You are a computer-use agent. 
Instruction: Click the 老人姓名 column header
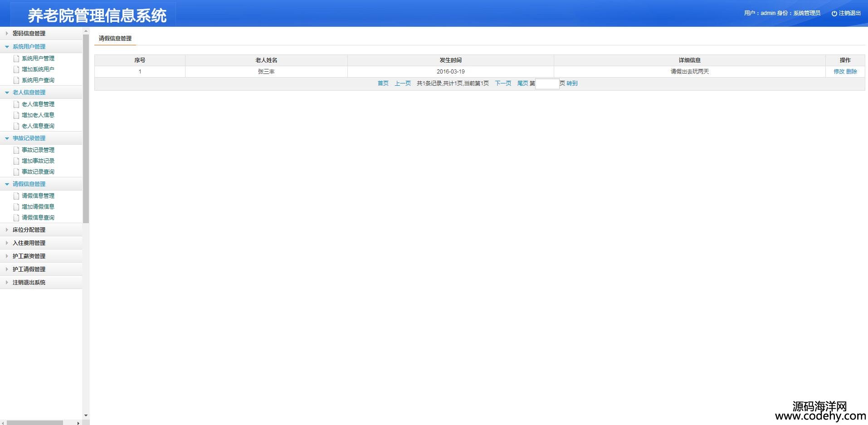(x=266, y=60)
